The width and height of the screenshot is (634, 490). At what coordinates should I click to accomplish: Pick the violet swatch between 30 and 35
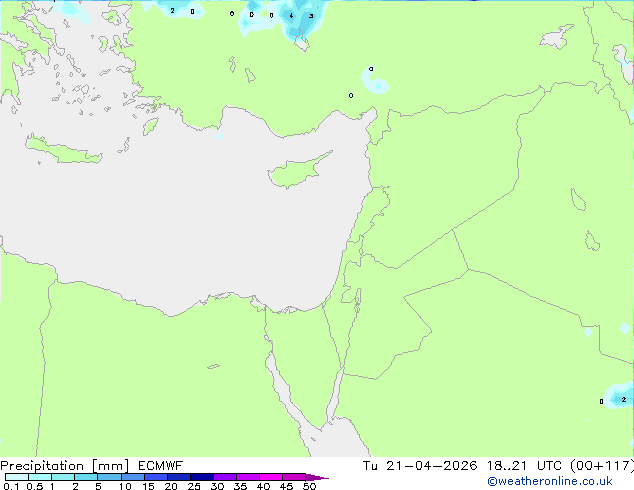[225, 477]
